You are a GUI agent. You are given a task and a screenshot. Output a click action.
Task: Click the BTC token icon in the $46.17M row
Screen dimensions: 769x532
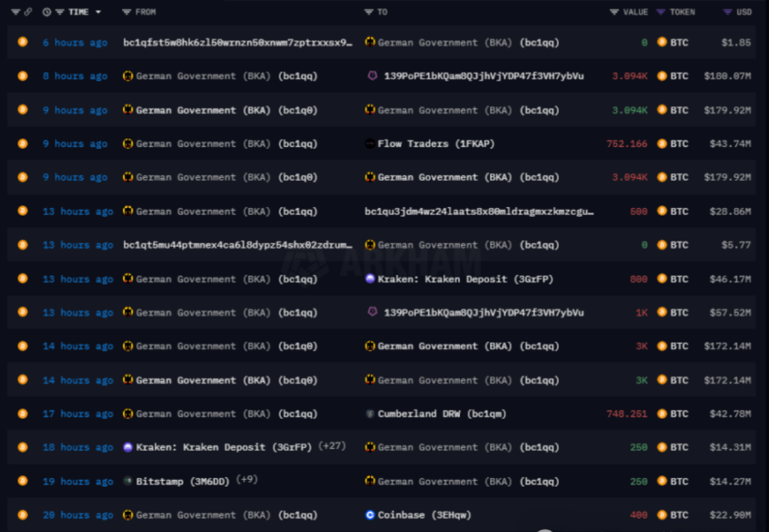click(x=661, y=278)
